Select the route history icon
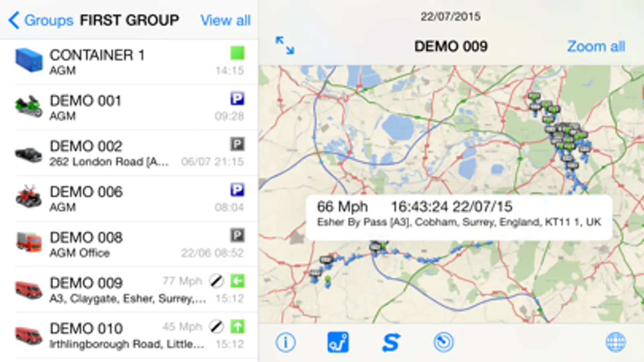644x362 pixels. (338, 342)
